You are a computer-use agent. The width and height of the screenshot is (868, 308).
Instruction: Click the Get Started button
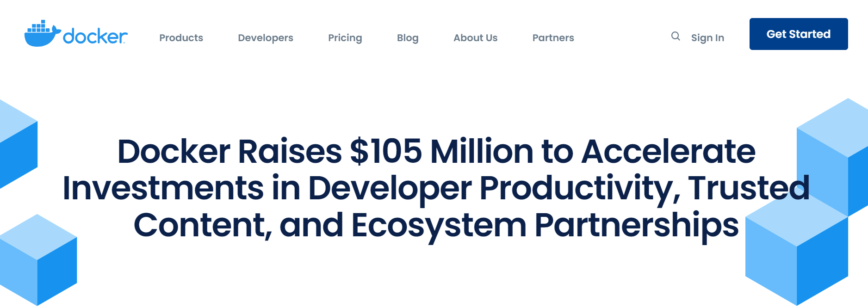pos(799,34)
